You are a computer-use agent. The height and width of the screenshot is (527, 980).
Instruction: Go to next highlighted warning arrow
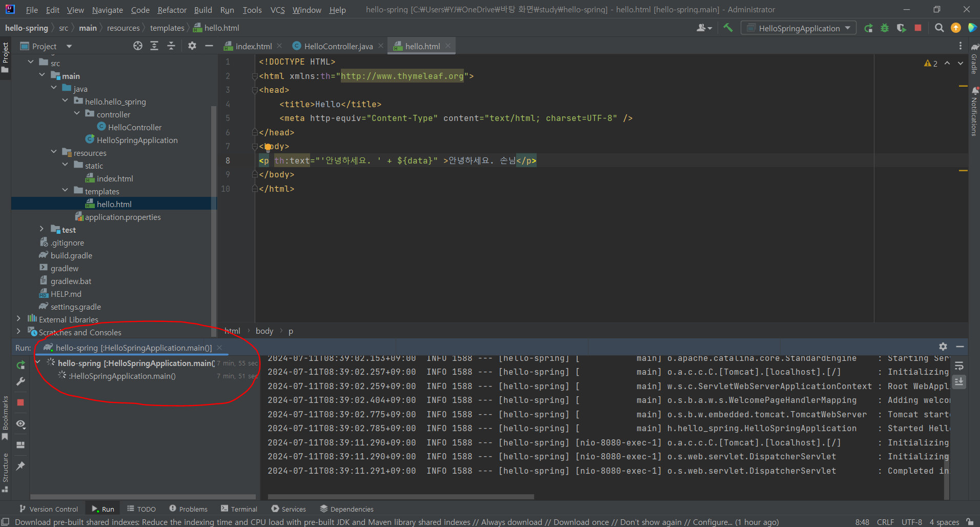(x=961, y=63)
